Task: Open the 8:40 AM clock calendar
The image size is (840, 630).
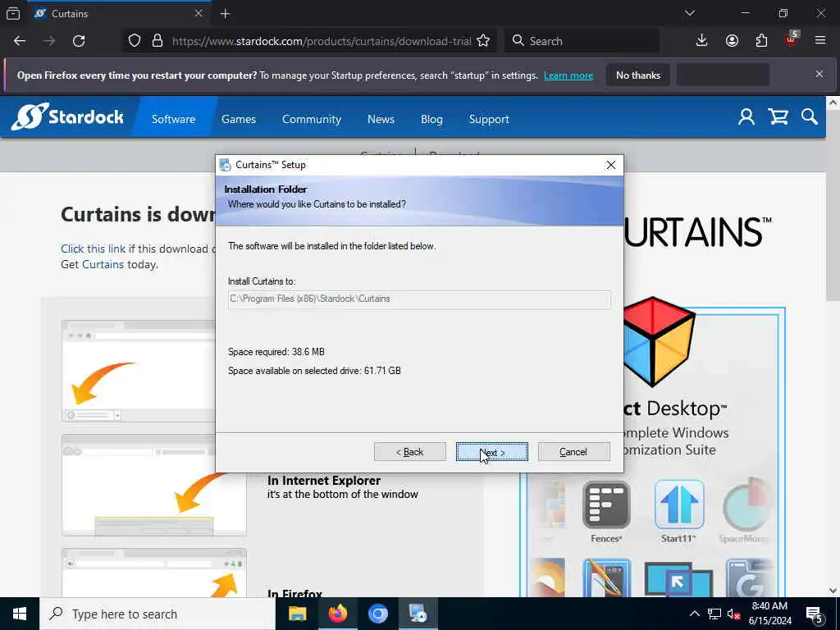Action: click(x=769, y=614)
